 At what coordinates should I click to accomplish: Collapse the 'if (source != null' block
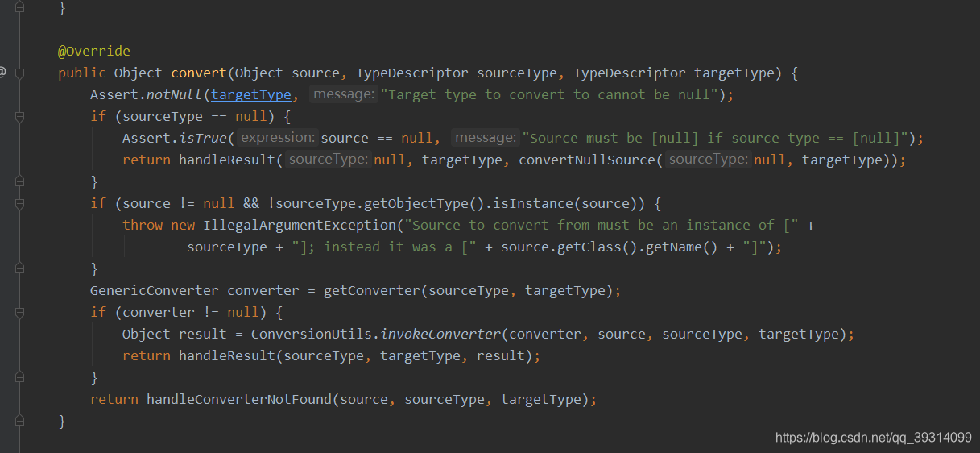pyautogui.click(x=19, y=204)
